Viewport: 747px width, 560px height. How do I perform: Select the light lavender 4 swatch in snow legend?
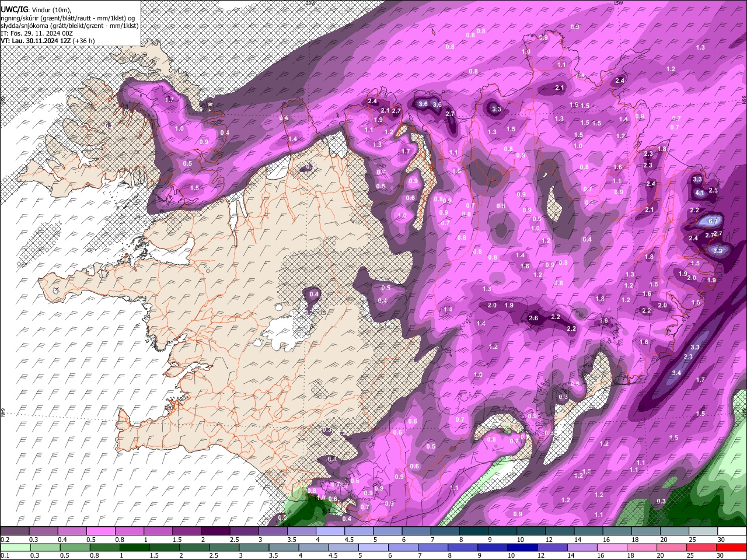point(331,531)
